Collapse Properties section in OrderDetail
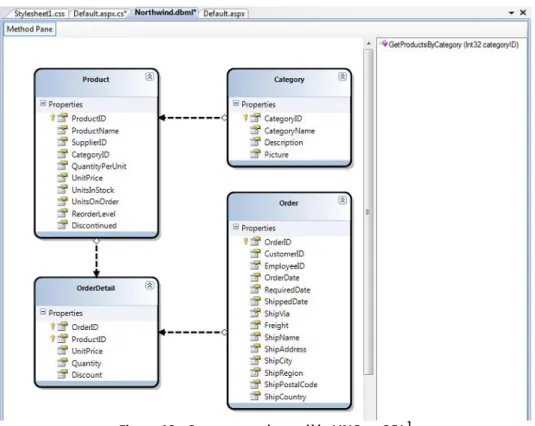The height and width of the screenshot is (426, 535). coord(43,312)
